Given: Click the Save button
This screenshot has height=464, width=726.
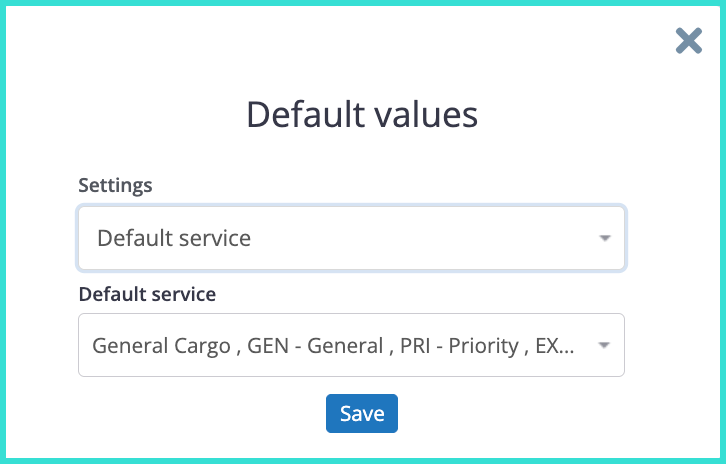Looking at the screenshot, I should click(x=362, y=414).
